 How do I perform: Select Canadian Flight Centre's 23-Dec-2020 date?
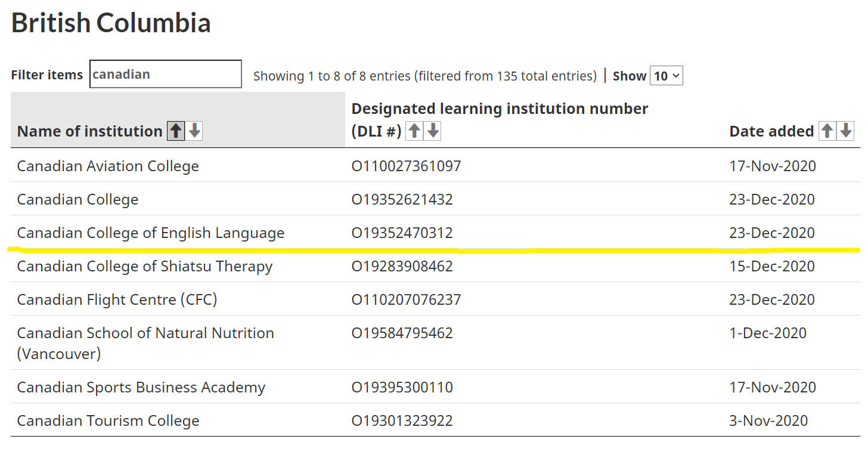point(771,299)
